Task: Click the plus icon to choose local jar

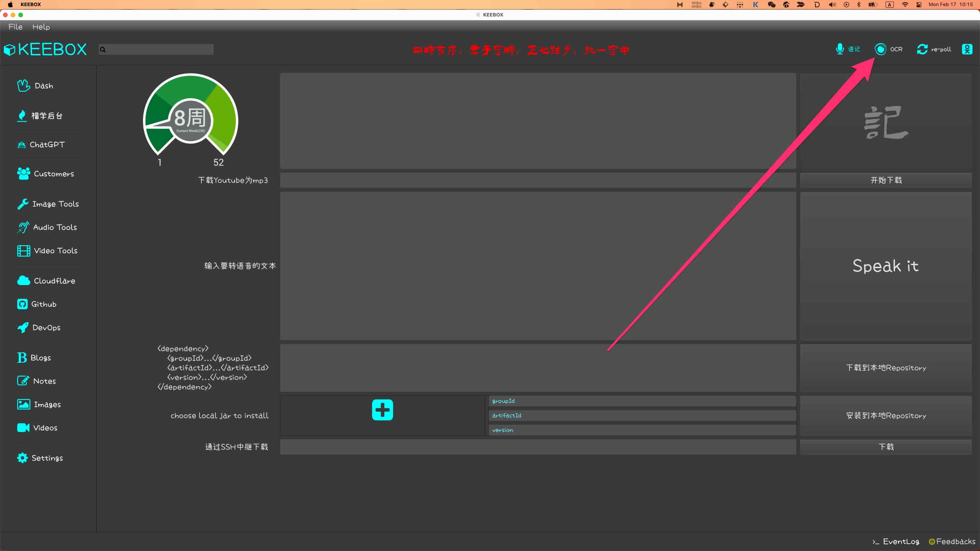Action: point(382,410)
